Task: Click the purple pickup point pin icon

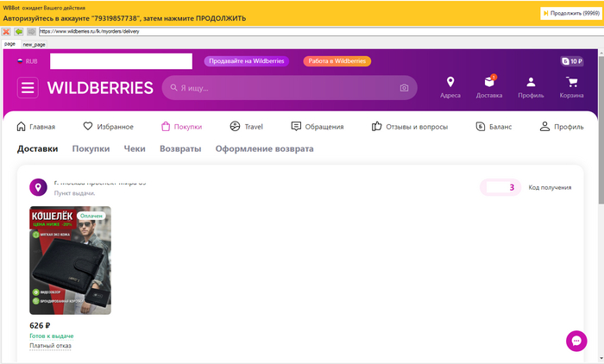Action: pyautogui.click(x=38, y=187)
